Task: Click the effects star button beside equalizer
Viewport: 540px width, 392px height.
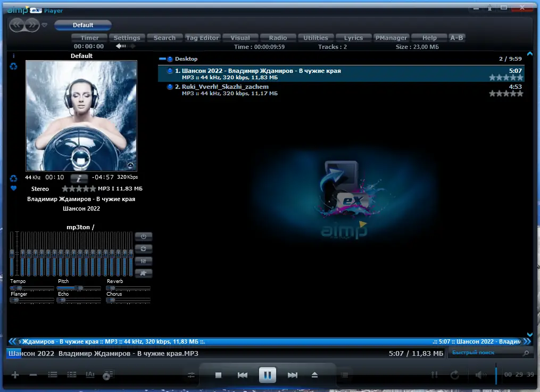Action: pyautogui.click(x=143, y=273)
